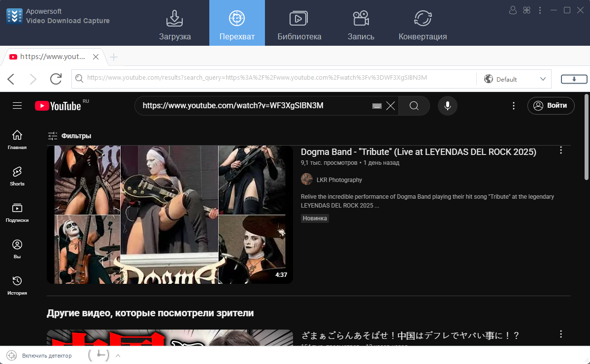This screenshot has height=364, width=590.
Task: Open Вы in YouTube sidebar
Action: 17,249
